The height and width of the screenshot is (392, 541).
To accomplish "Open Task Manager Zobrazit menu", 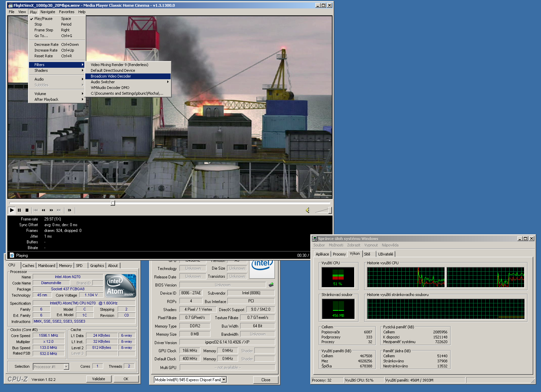I will click(353, 245).
